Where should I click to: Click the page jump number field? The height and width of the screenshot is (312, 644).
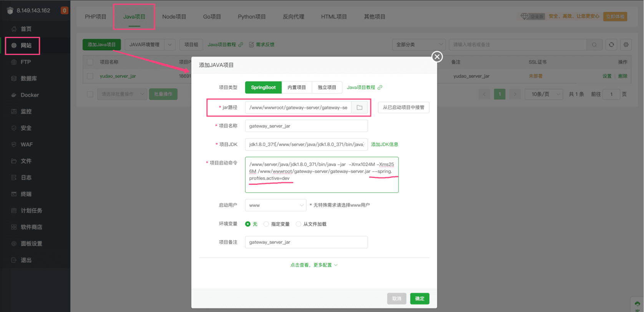(611, 94)
